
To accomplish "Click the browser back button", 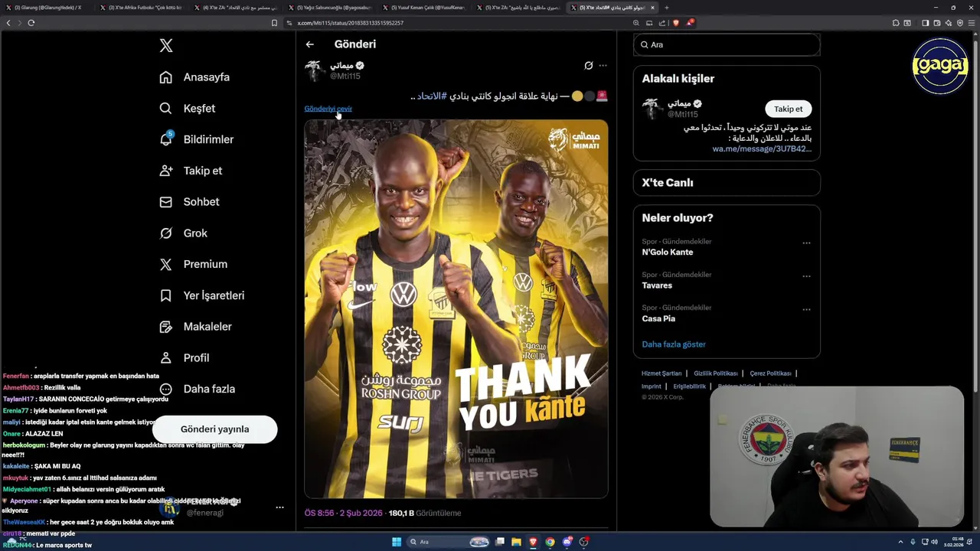I will coord(8,23).
